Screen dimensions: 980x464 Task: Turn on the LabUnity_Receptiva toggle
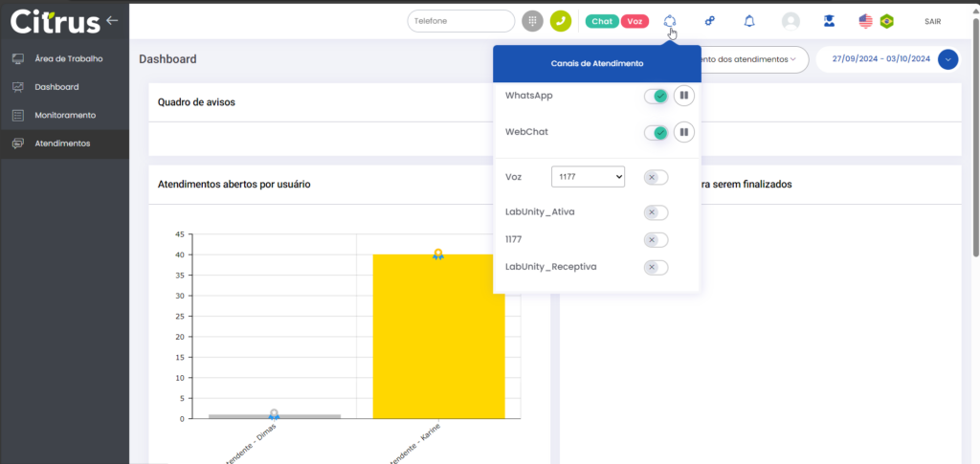point(656,267)
